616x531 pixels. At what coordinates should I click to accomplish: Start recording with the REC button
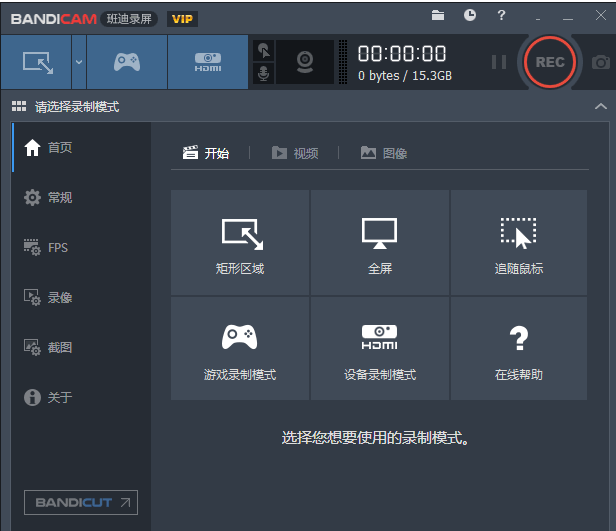click(x=550, y=62)
